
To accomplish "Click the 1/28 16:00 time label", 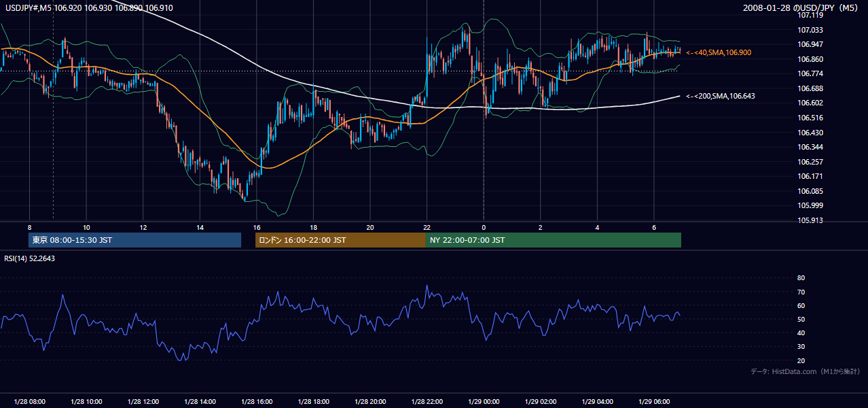I will pos(256,401).
